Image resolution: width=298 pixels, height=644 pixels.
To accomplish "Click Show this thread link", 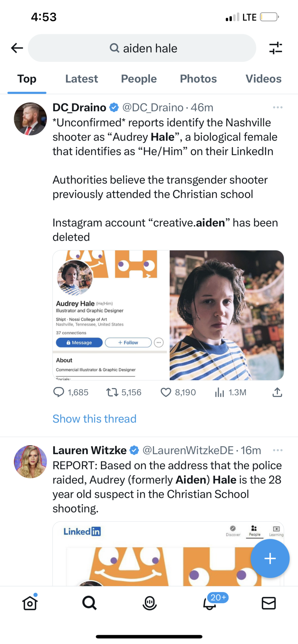I will (x=94, y=419).
